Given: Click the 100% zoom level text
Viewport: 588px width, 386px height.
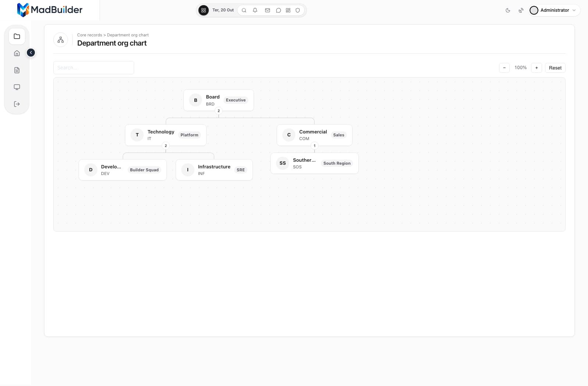Looking at the screenshot, I should click(x=520, y=68).
